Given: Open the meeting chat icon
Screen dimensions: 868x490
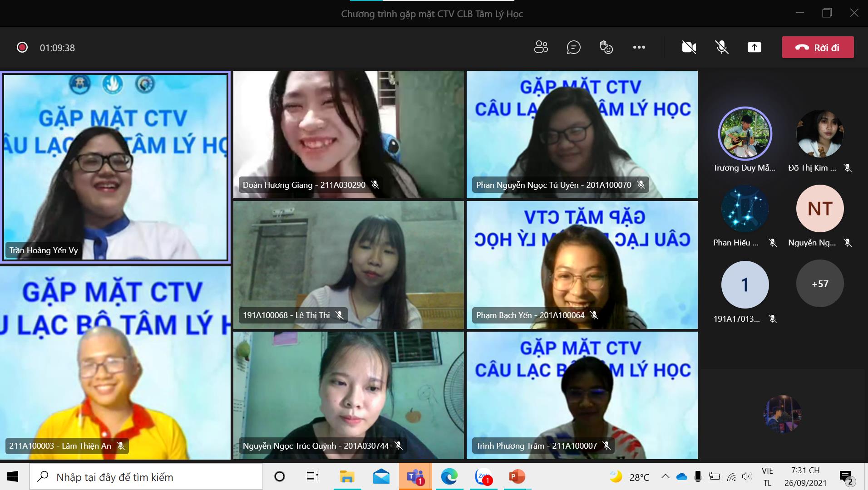Looking at the screenshot, I should tap(573, 47).
